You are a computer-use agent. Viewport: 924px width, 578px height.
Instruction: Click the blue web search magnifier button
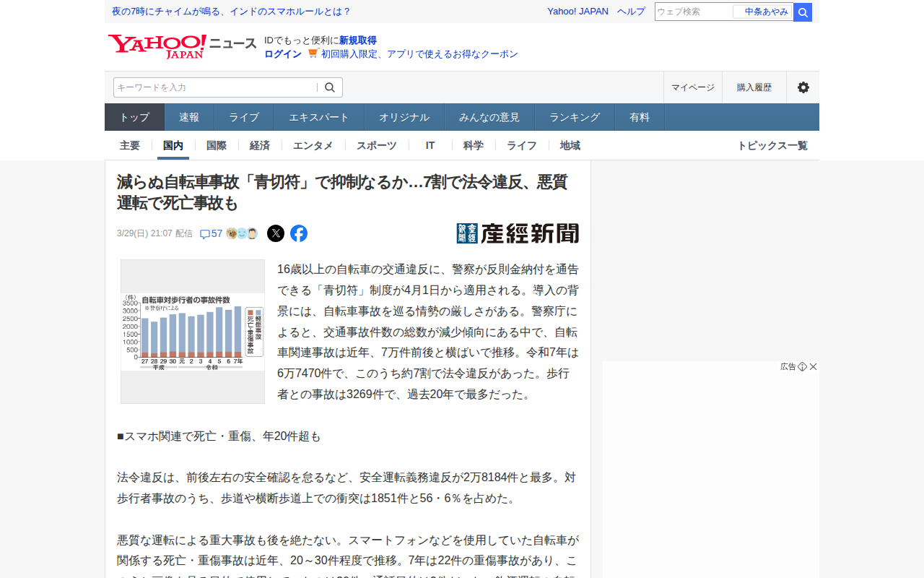point(803,12)
